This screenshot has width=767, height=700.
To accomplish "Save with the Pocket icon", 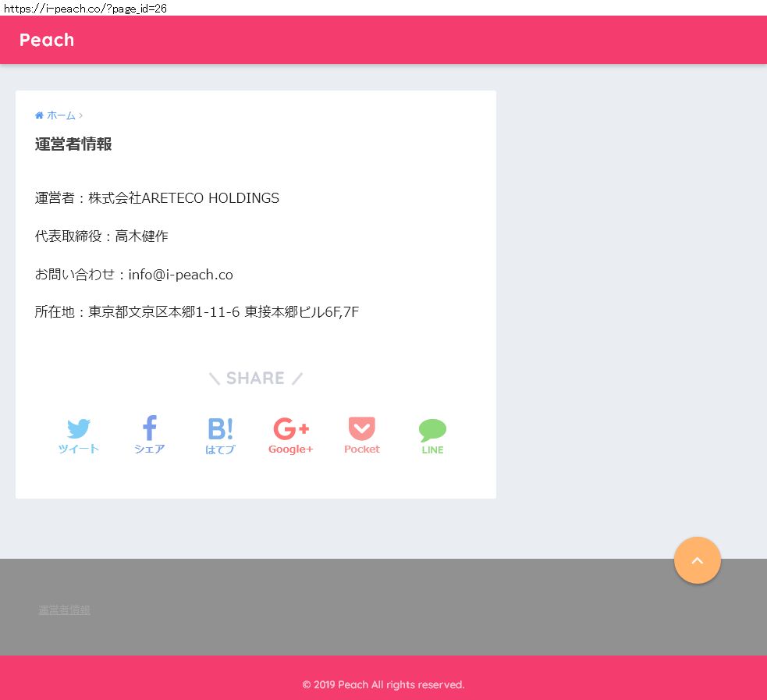I will coord(361,428).
